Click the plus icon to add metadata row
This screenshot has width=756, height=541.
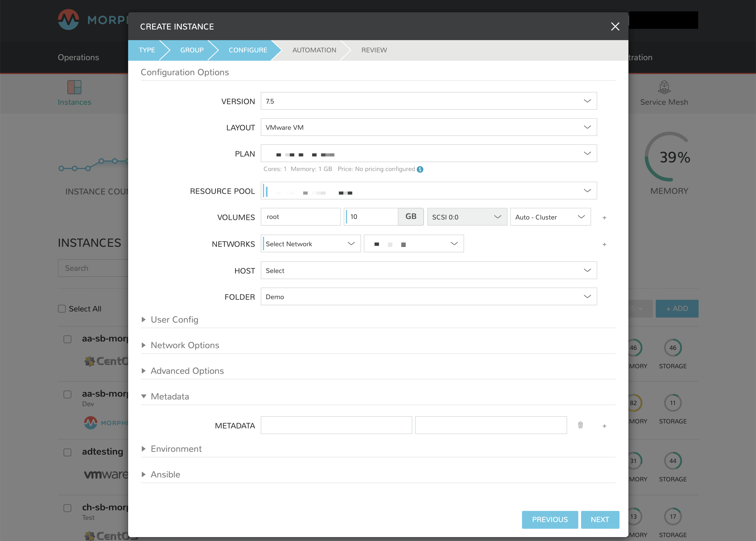[x=604, y=426]
